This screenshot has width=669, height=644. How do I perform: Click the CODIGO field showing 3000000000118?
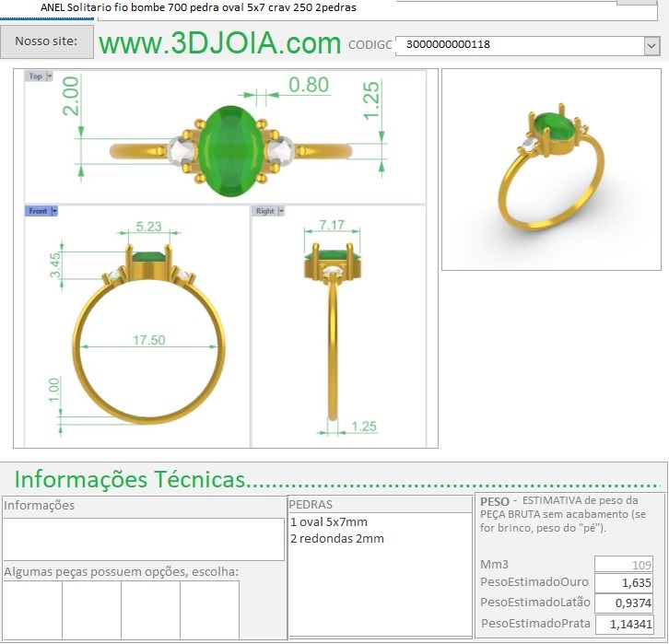click(x=518, y=45)
